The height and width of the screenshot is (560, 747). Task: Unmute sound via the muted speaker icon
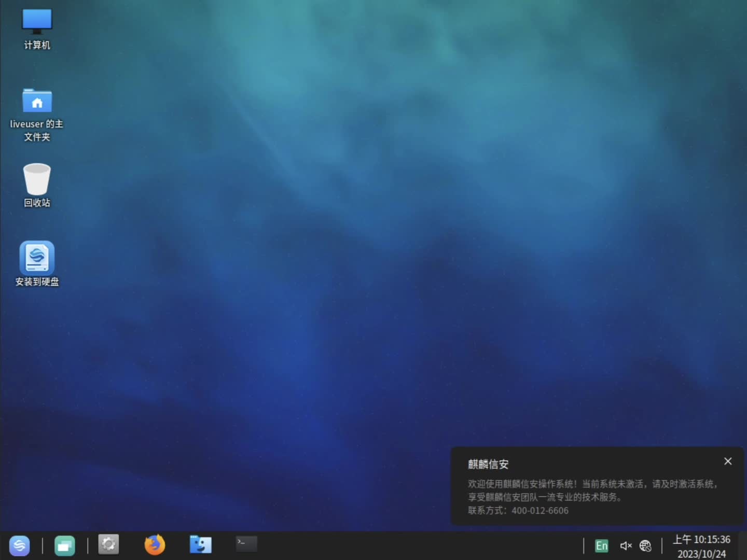point(626,545)
